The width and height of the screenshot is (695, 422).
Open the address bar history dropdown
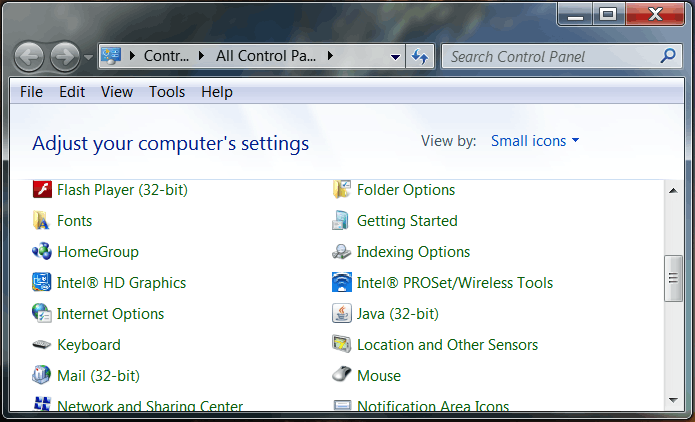(395, 57)
